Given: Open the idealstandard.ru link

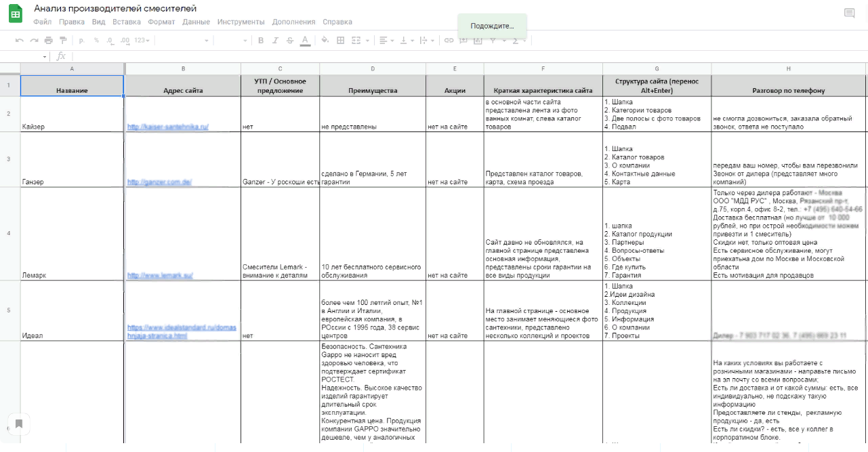Looking at the screenshot, I should click(182, 331).
